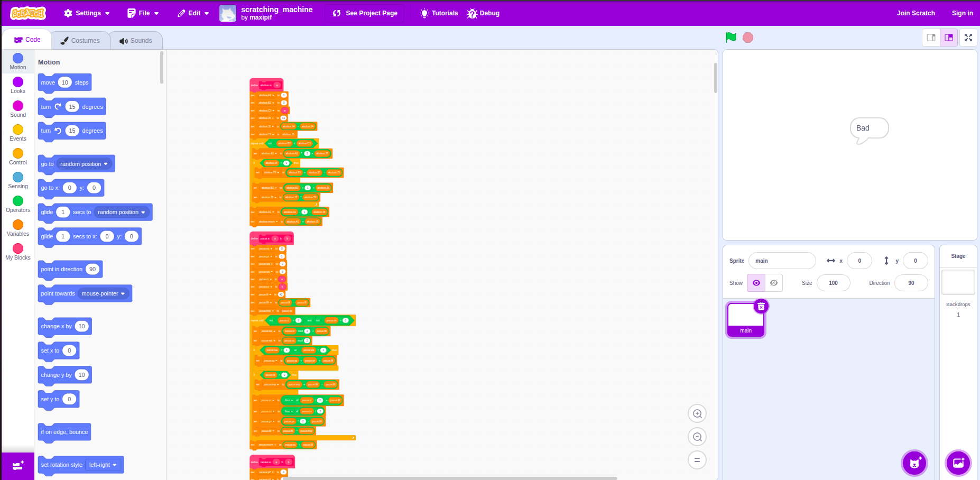Viewport: 980px width, 480px height.
Task: Zoom out of the code workspace
Action: click(697, 437)
